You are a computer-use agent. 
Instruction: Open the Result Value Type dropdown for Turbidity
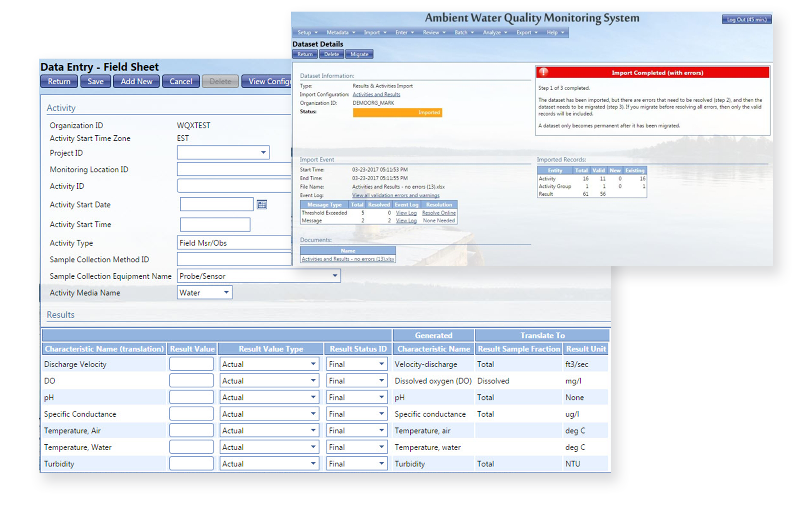[x=313, y=464]
